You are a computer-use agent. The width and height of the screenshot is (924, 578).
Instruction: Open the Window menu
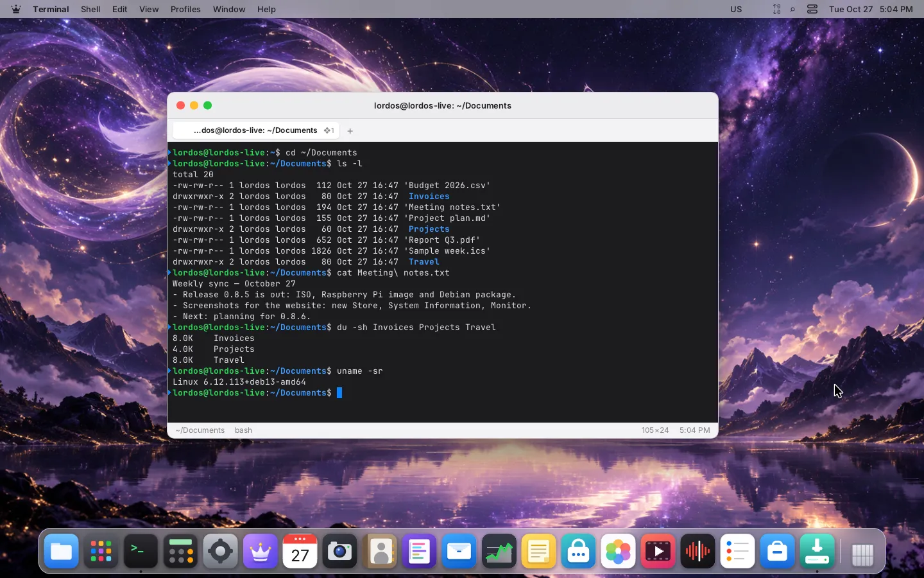point(229,9)
